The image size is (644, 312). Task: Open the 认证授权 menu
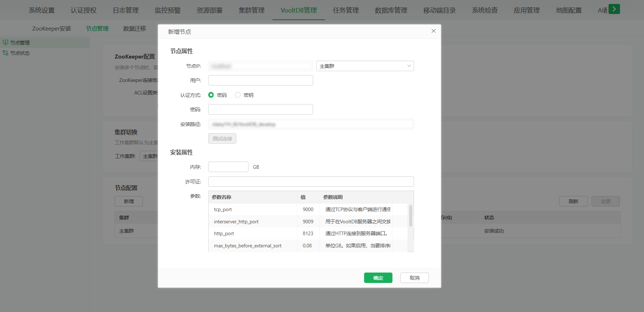pos(84,10)
